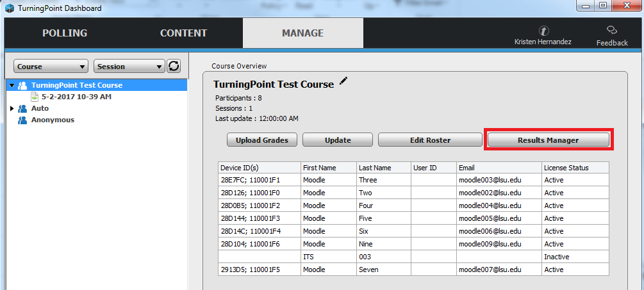Click the pencil icon to rename the course
Viewport: 644px width, 290px height.
343,82
